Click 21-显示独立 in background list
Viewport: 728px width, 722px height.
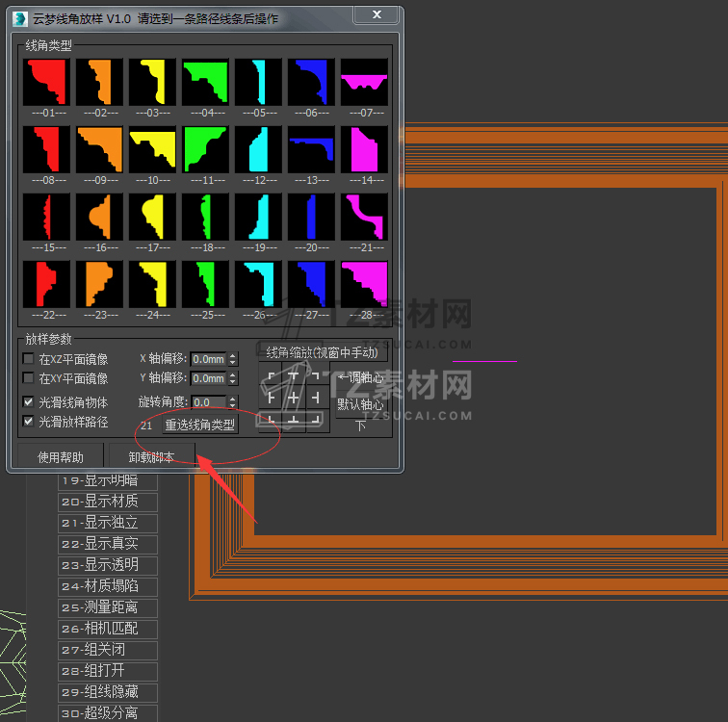108,523
